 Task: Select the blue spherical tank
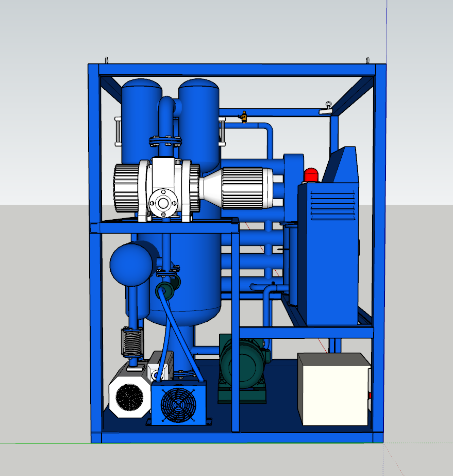tap(131, 264)
